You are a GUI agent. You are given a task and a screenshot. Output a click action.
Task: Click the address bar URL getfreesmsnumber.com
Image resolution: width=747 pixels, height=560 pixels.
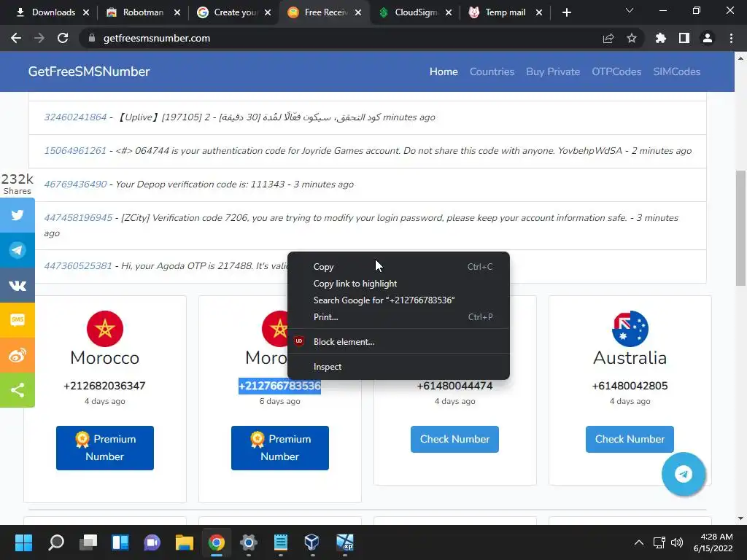[157, 38]
